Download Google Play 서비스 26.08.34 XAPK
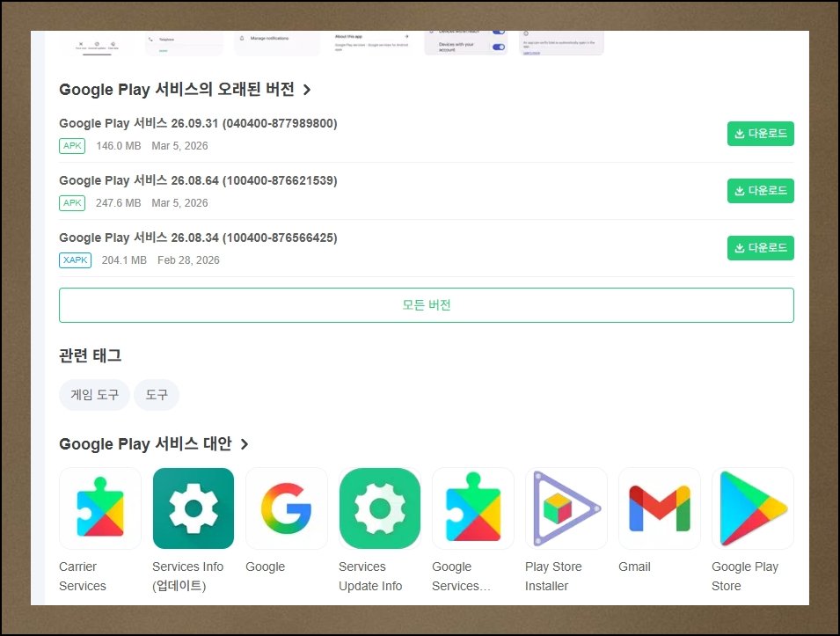This screenshot has height=636, width=840. coord(760,248)
